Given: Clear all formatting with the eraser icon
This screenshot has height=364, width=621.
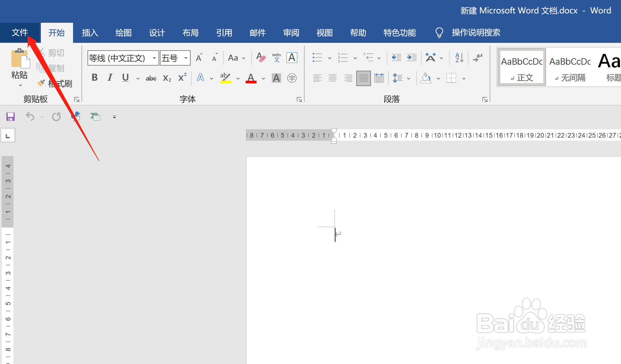Looking at the screenshot, I should point(261,58).
